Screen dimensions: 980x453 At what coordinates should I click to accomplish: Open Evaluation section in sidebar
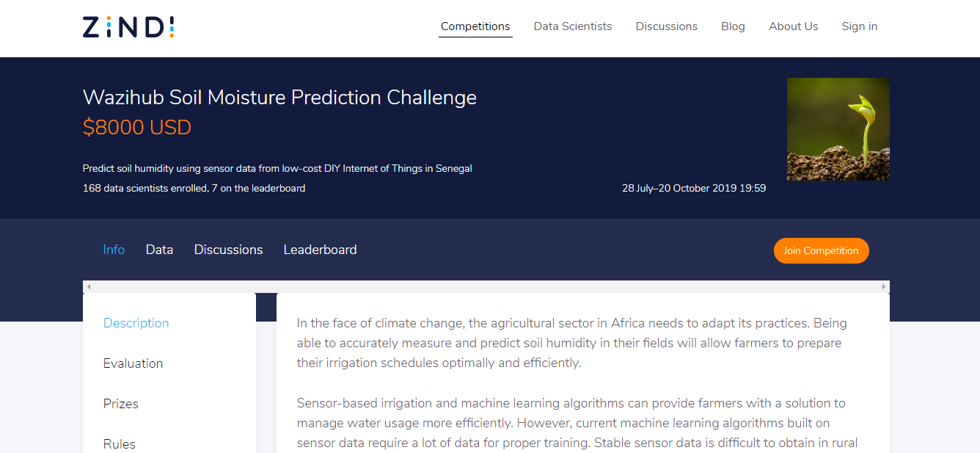(x=133, y=363)
